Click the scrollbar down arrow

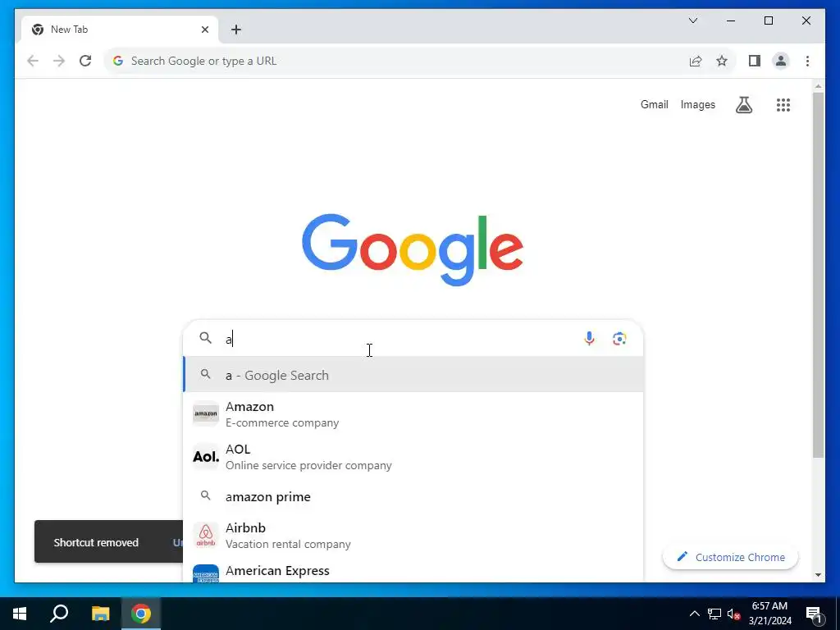pos(818,575)
